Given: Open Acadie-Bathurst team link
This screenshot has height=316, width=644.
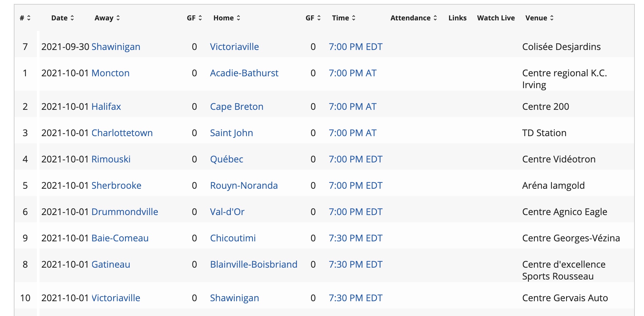Looking at the screenshot, I should click(244, 73).
